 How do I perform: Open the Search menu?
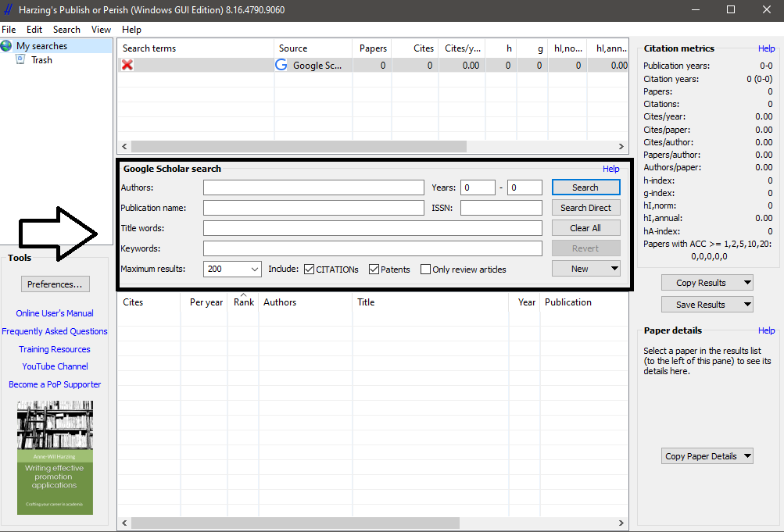[x=66, y=30]
